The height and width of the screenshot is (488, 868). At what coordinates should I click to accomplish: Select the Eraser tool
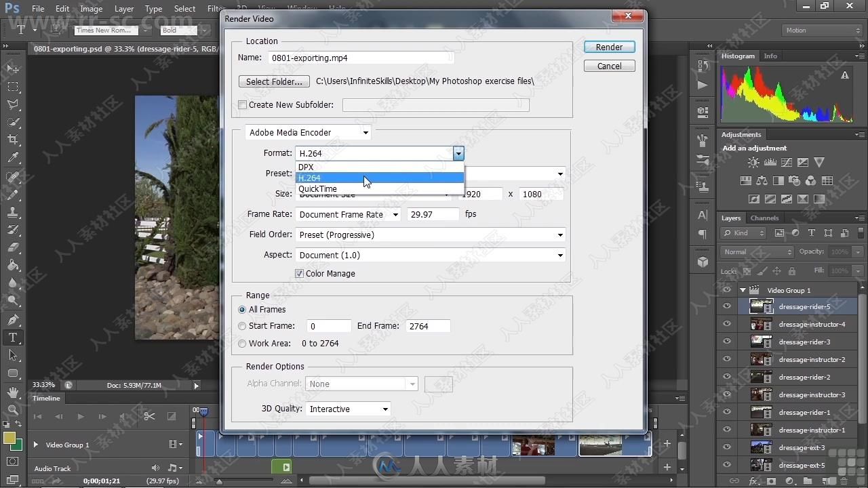(x=13, y=247)
